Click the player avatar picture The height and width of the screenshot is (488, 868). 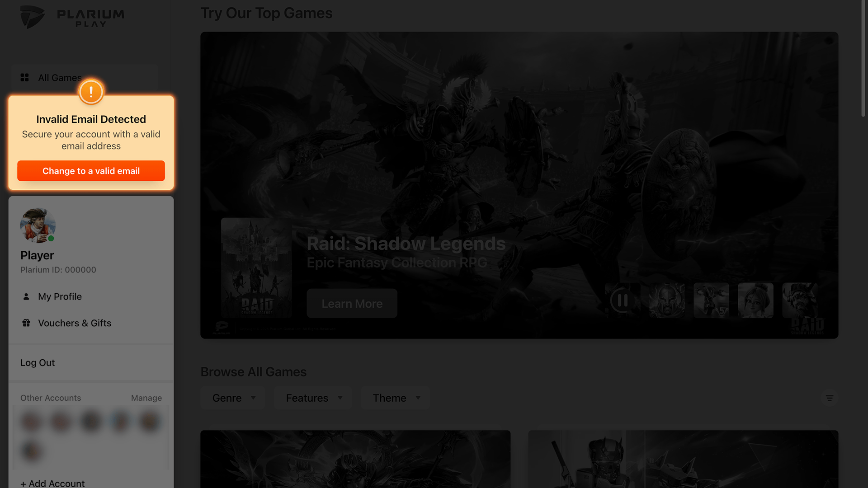38,225
